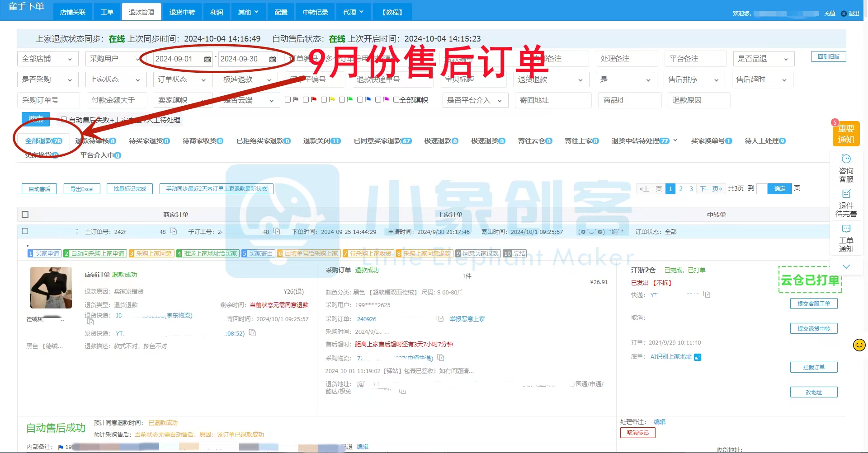Copy the purchase logistics (采购物流) tracking number

pos(441,358)
